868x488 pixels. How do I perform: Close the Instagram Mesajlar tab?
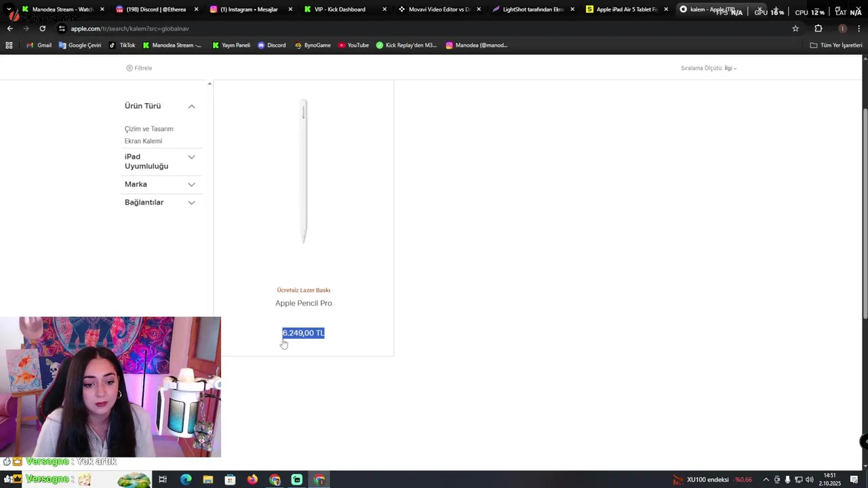pyautogui.click(x=291, y=9)
